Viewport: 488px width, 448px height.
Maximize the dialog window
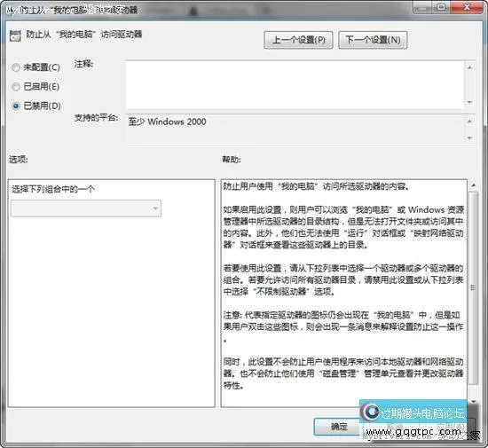[441, 7]
